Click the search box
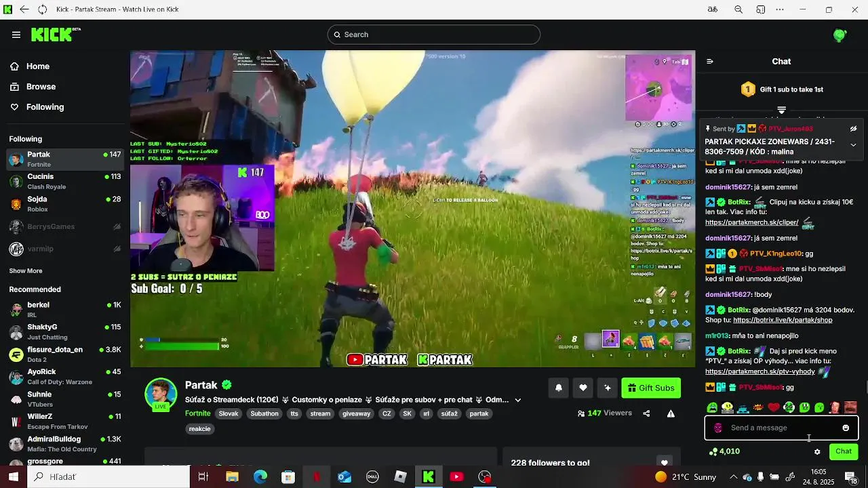868x488 pixels. click(434, 35)
